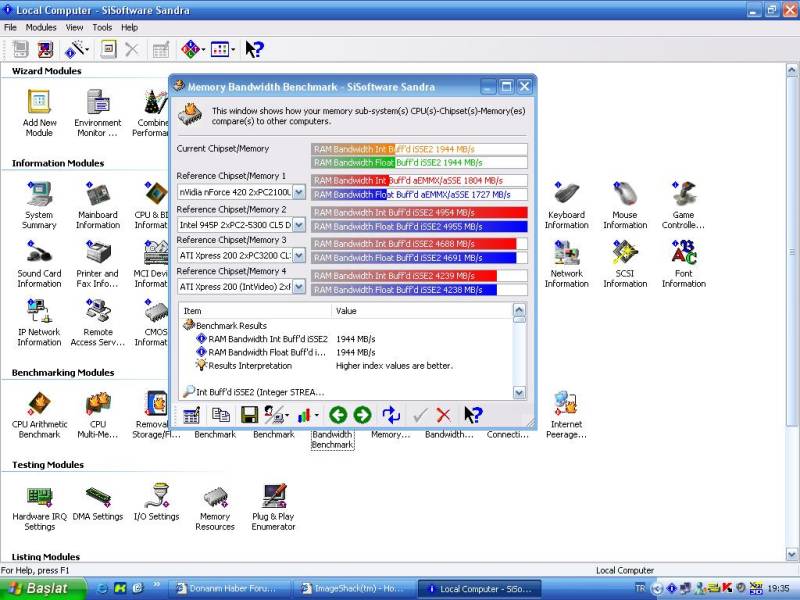Viewport: 800px width, 600px height.
Task: Open the SCSI Information module
Action: [625, 264]
